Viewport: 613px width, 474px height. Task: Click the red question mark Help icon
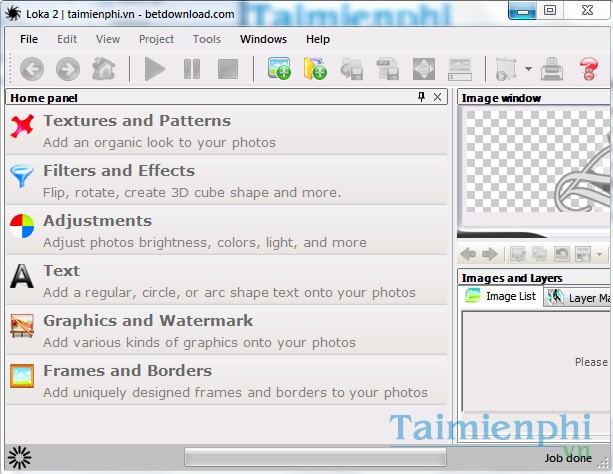point(590,69)
